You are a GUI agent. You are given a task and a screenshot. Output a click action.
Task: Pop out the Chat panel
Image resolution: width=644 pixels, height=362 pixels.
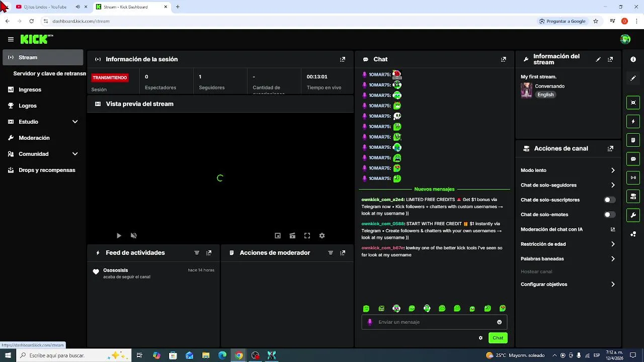click(503, 59)
